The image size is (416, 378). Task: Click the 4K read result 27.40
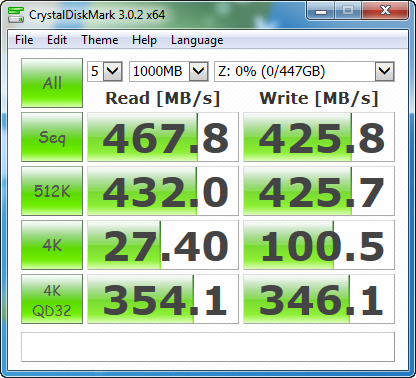(x=163, y=245)
